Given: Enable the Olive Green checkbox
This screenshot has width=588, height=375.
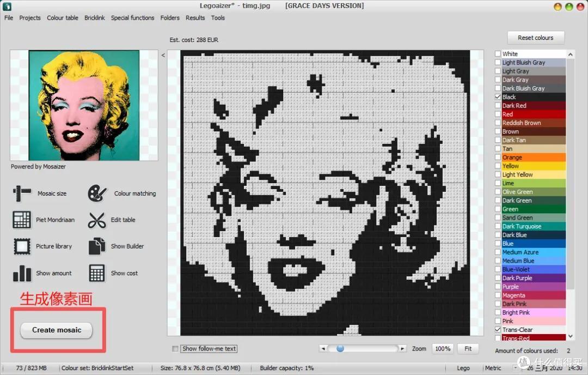Looking at the screenshot, I should coord(498,192).
